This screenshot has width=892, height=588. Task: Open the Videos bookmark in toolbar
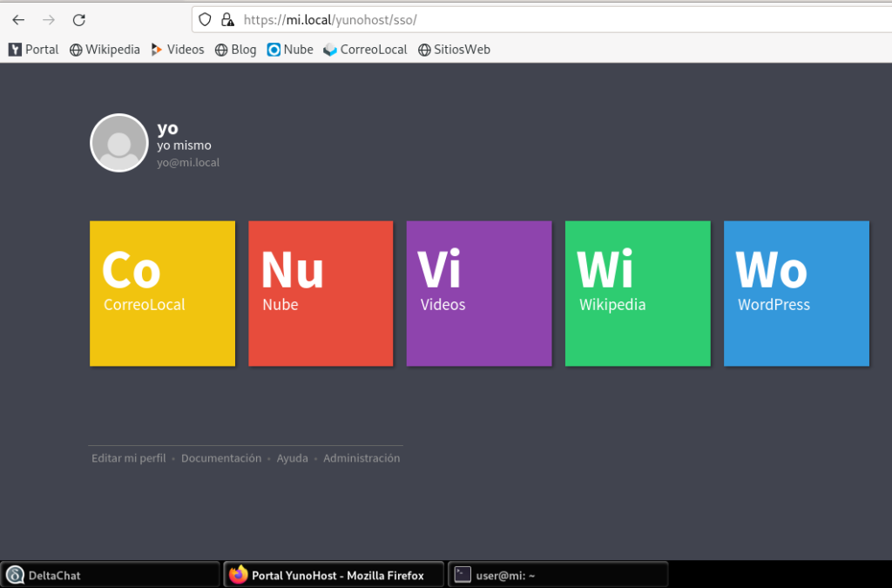point(178,50)
